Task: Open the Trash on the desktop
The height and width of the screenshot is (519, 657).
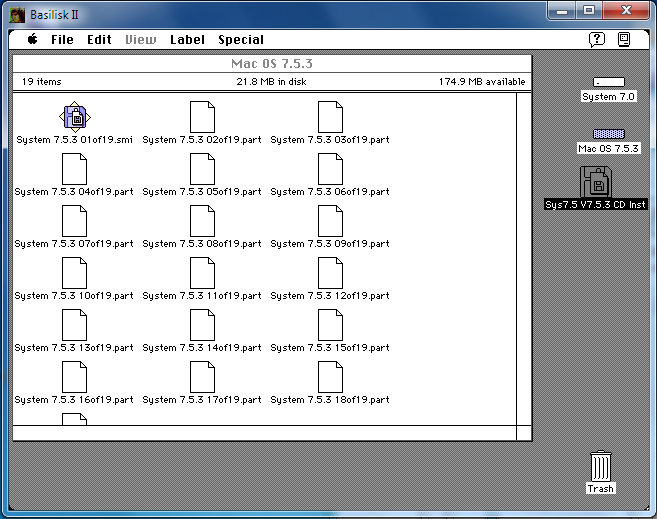Action: point(600,466)
